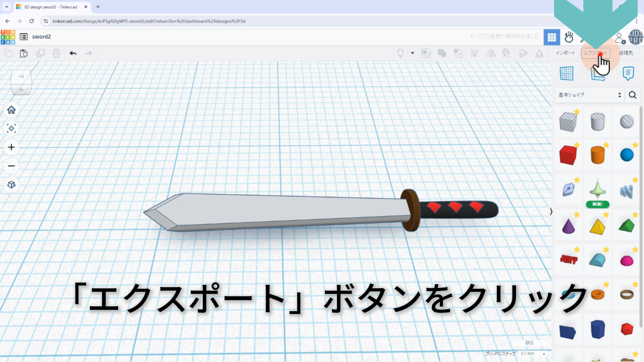Image resolution: width=644 pixels, height=362 pixels.
Task: Expand the hide-options arrow beside lightbulb
Action: pos(413,53)
